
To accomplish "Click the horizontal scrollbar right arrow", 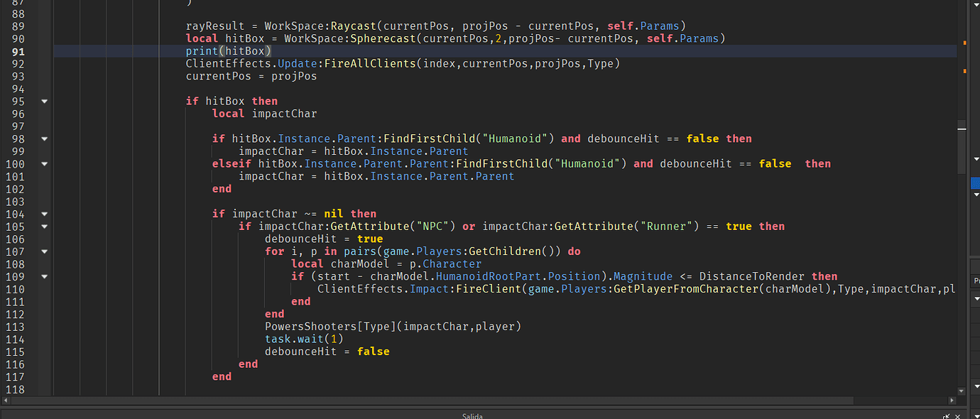I will (x=952, y=401).
